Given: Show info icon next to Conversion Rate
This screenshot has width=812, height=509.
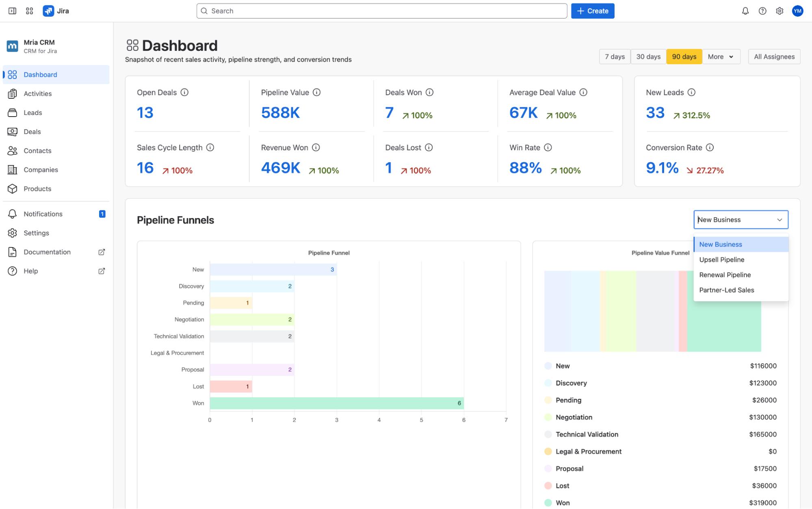Looking at the screenshot, I should pyautogui.click(x=710, y=147).
